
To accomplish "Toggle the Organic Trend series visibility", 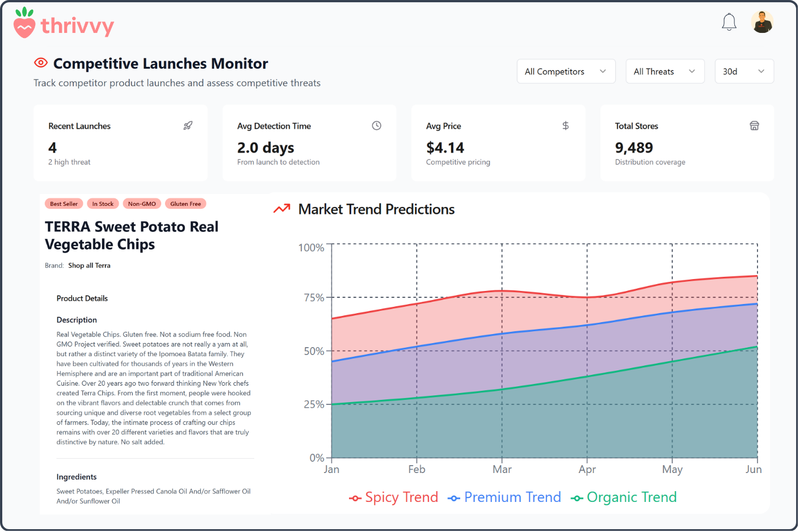I will [x=623, y=497].
